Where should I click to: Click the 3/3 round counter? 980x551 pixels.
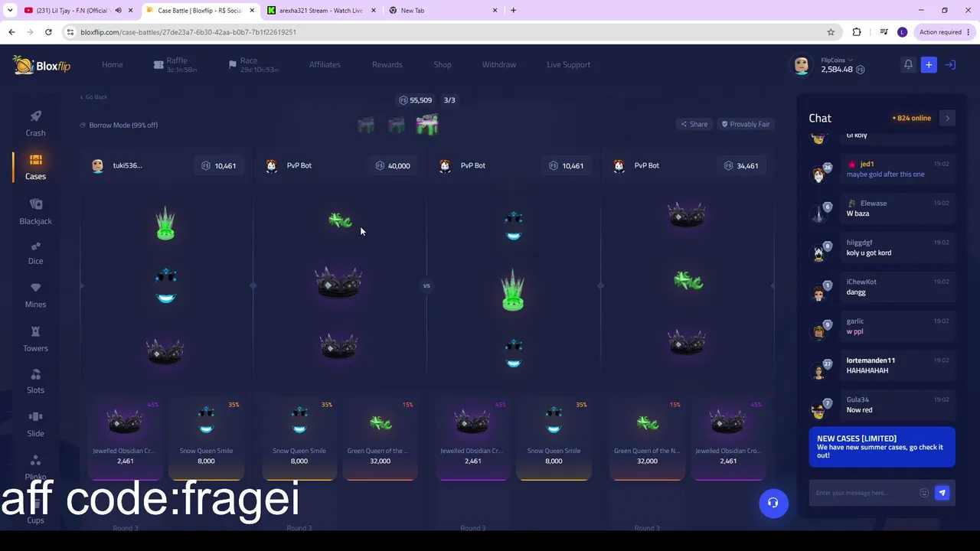449,100
